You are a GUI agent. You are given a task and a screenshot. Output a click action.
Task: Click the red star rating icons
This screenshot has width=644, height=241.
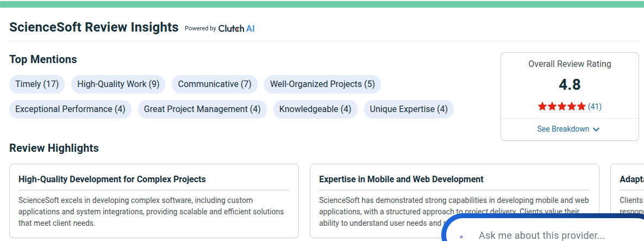point(562,107)
